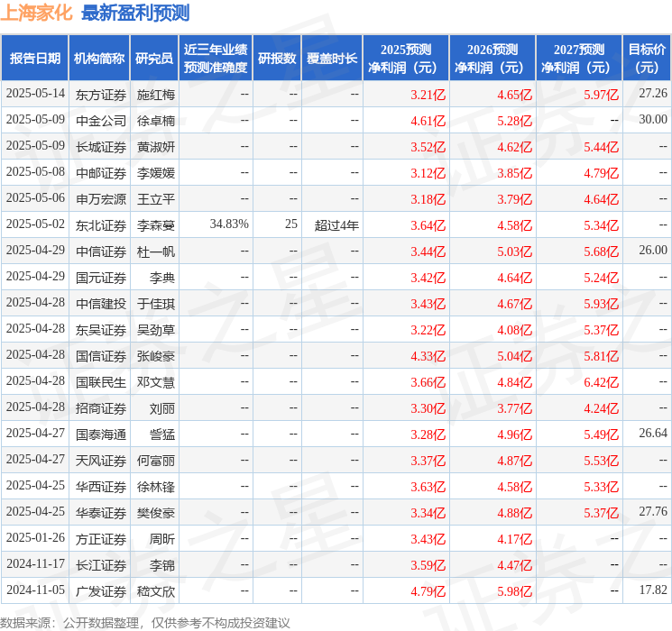
Task: Select the 东吴证券 institution cell
Action: tap(101, 330)
